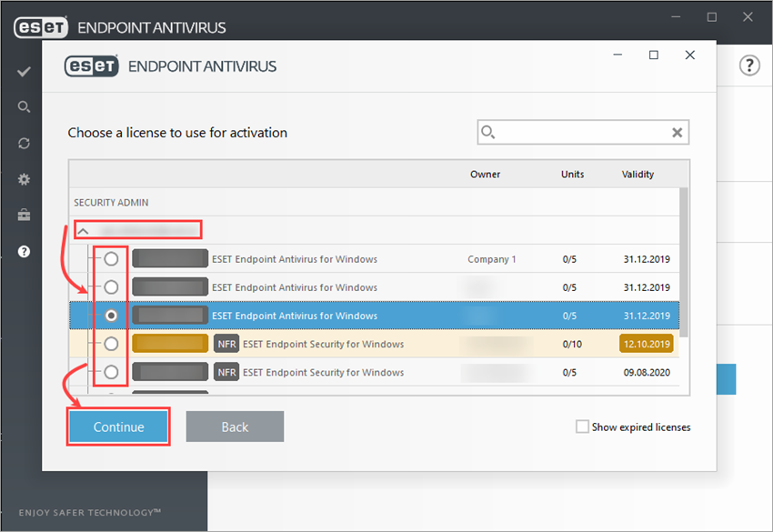
Task: Click the circled question mark help icon
Action: pos(749,65)
